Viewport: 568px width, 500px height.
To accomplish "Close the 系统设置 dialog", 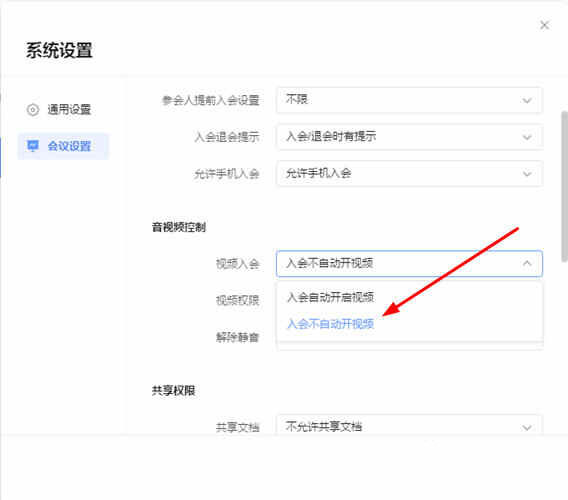I will [544, 25].
